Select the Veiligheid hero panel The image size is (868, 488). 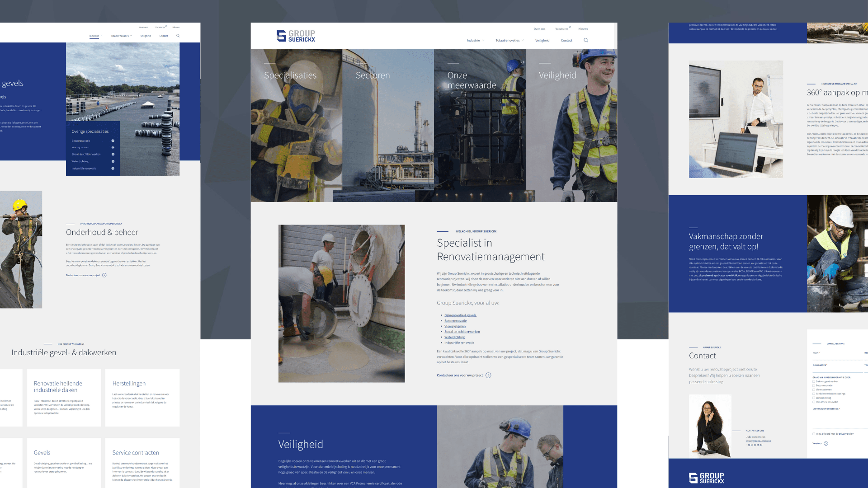[x=571, y=126]
